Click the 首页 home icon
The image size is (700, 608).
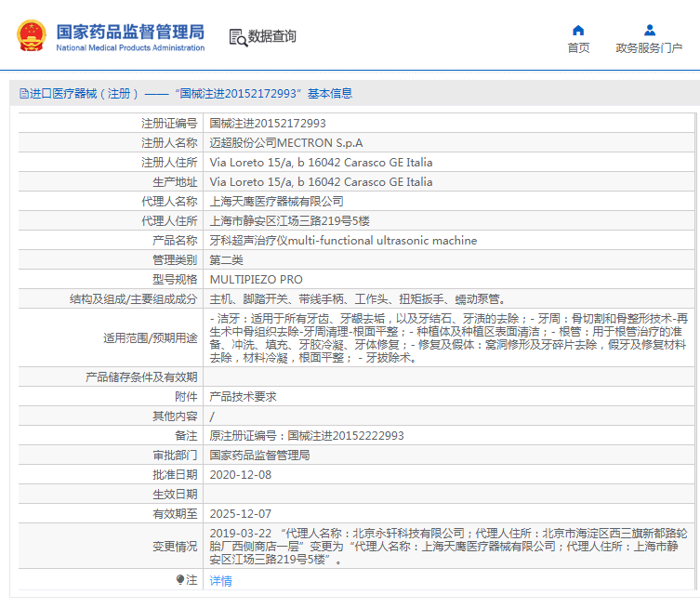[578, 31]
